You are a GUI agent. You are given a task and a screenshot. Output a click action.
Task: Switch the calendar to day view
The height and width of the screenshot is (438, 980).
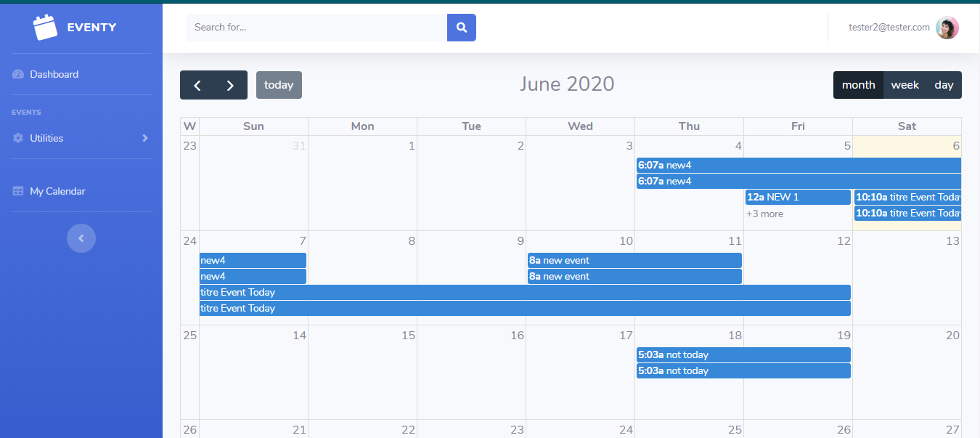tap(944, 84)
